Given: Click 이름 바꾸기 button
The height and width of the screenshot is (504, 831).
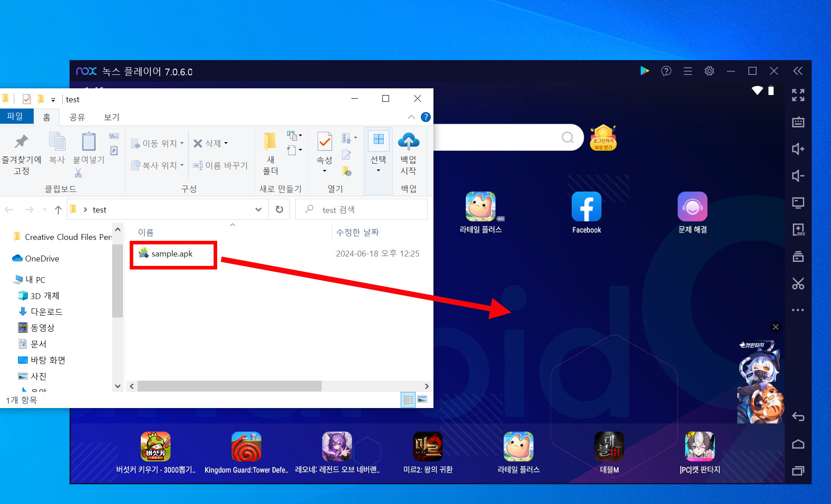Looking at the screenshot, I should 220,165.
